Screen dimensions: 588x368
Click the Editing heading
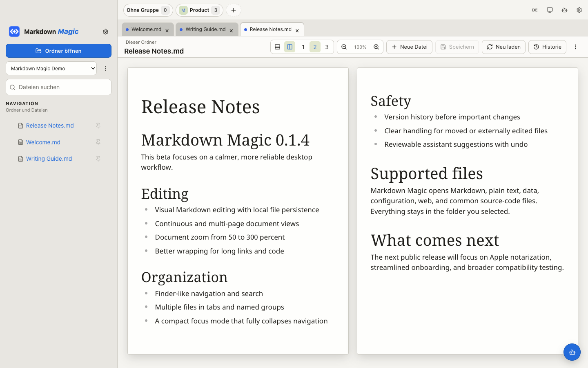point(165,194)
